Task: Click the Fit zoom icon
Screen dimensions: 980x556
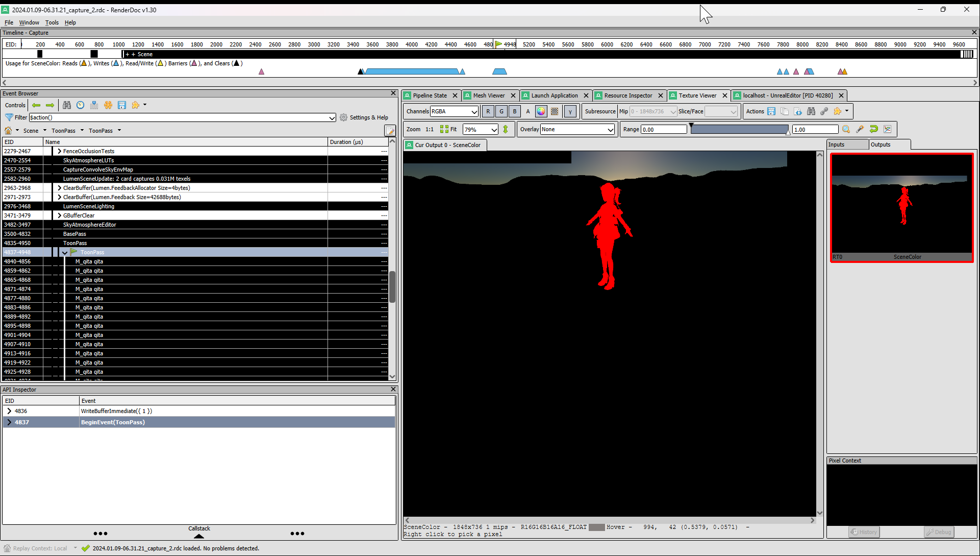Action: tap(444, 130)
